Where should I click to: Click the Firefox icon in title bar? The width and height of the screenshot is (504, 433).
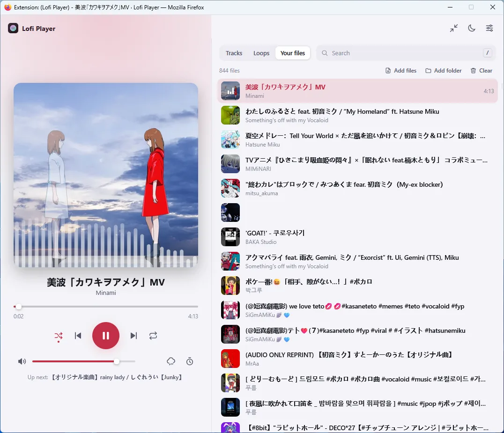pos(7,7)
